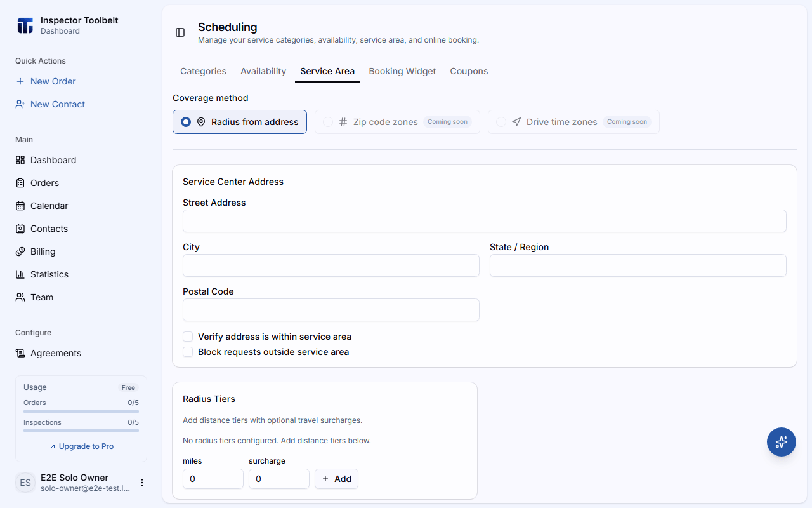The height and width of the screenshot is (508, 812).
Task: Click the Scheduling page heading
Action: pos(228,27)
